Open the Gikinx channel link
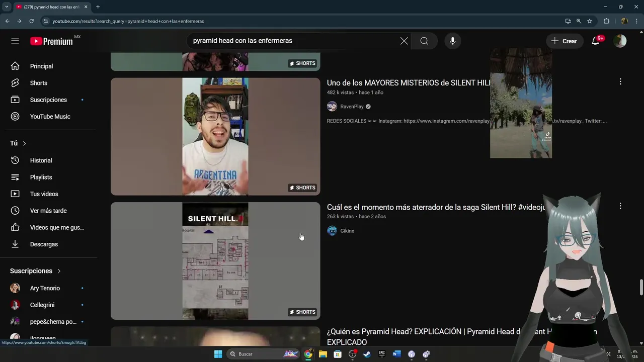 347,231
